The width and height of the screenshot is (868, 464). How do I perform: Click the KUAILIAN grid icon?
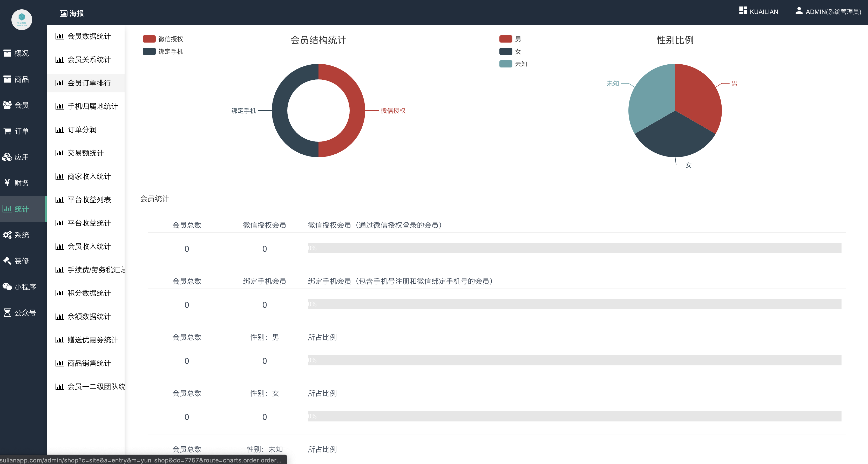(x=743, y=10)
